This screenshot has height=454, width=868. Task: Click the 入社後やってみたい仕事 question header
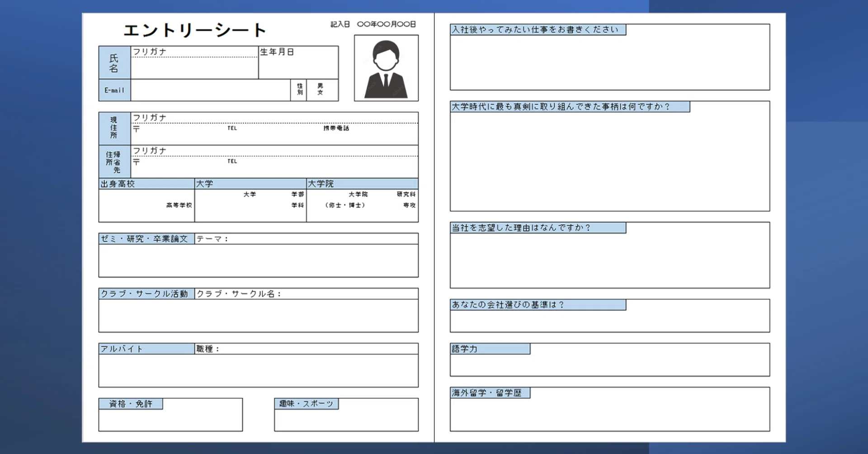click(x=538, y=30)
